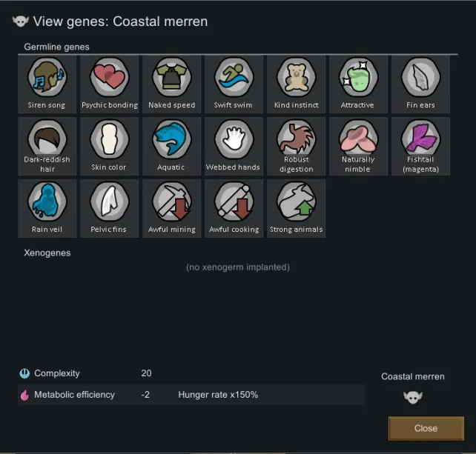Select the Naturally nimble gene

pyautogui.click(x=358, y=146)
